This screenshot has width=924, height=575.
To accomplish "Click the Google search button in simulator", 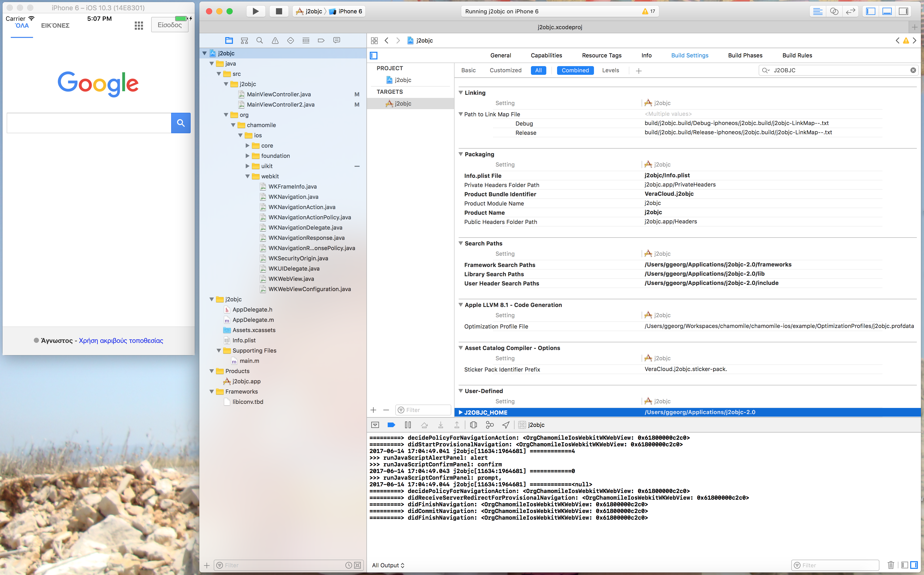I will coord(181,123).
